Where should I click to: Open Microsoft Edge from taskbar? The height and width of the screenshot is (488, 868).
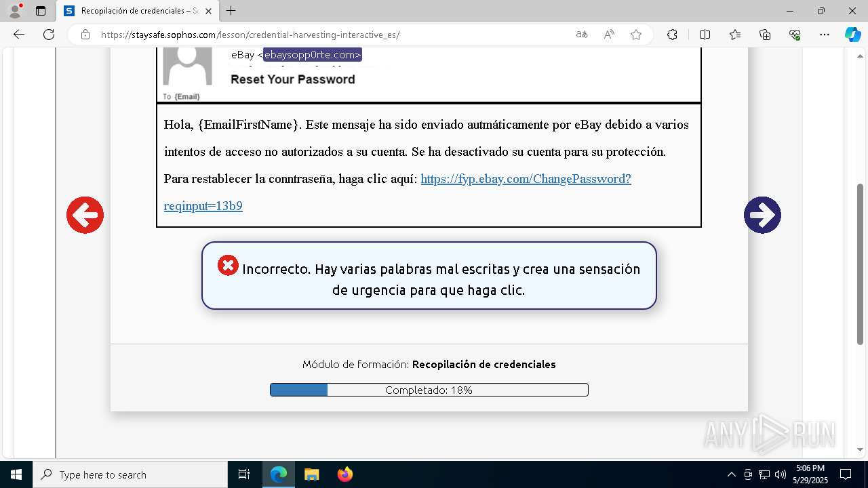[279, 474]
